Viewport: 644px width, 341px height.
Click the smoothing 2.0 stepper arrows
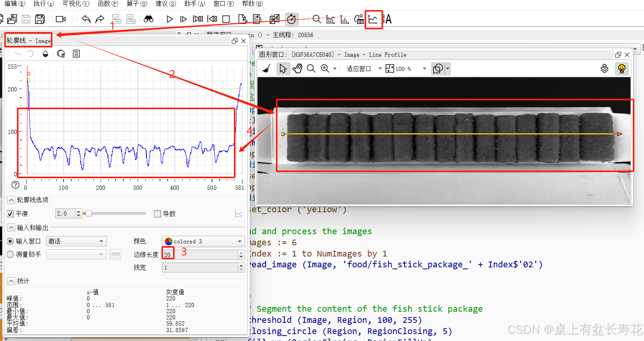pos(79,214)
